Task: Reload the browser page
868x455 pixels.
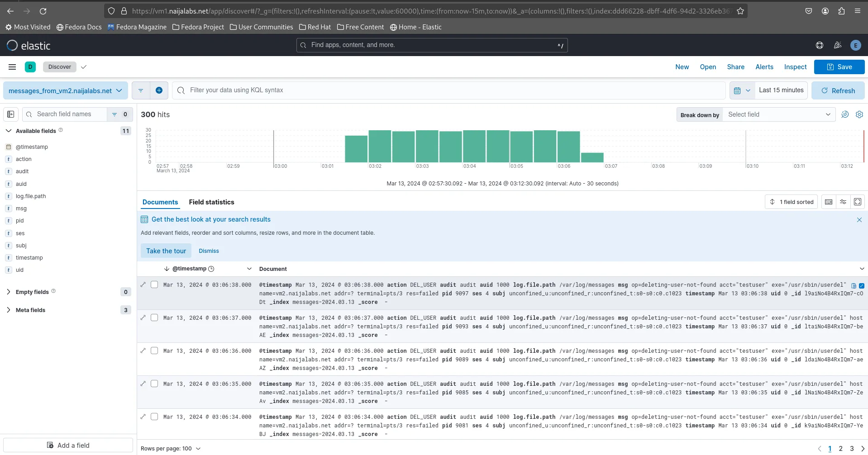Action: [x=43, y=11]
